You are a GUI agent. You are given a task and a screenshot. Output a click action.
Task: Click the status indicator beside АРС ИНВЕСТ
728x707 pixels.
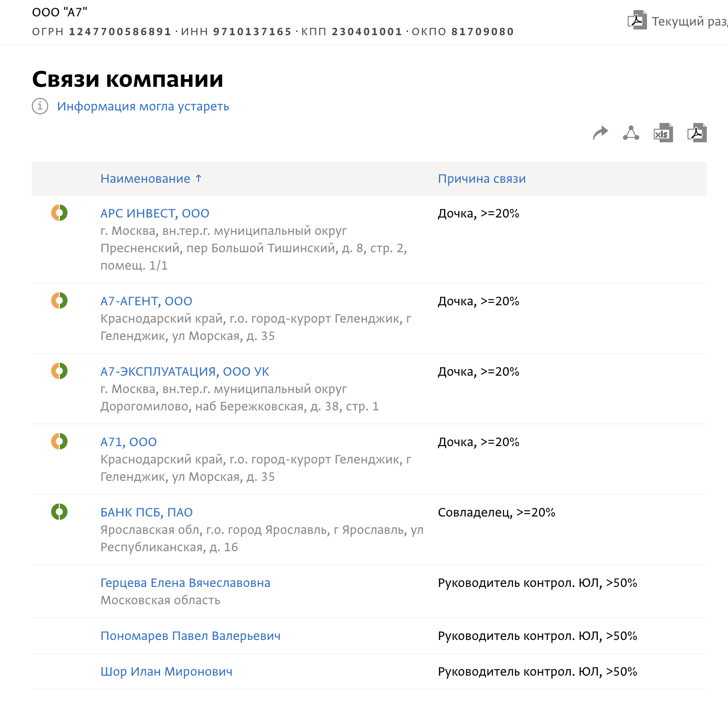pyautogui.click(x=59, y=213)
